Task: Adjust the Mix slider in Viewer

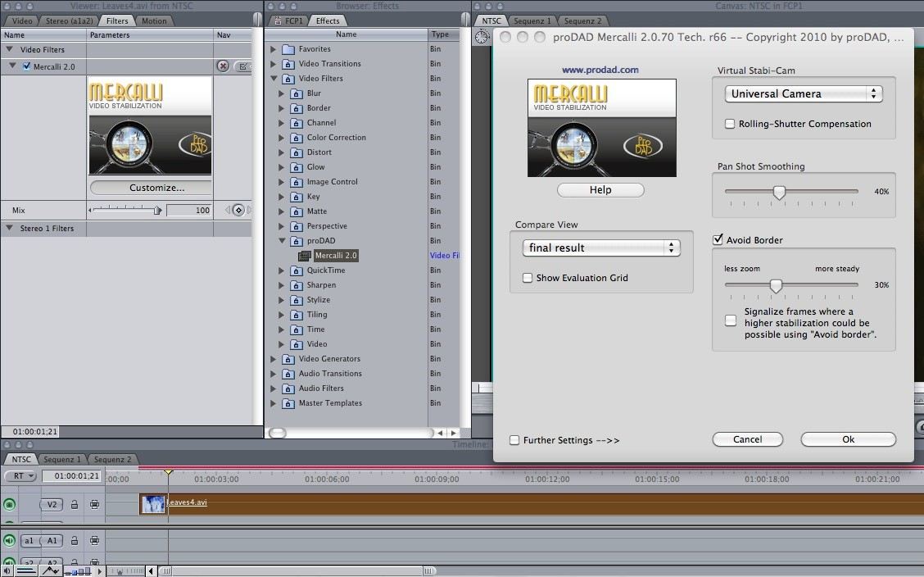Action: tap(157, 210)
